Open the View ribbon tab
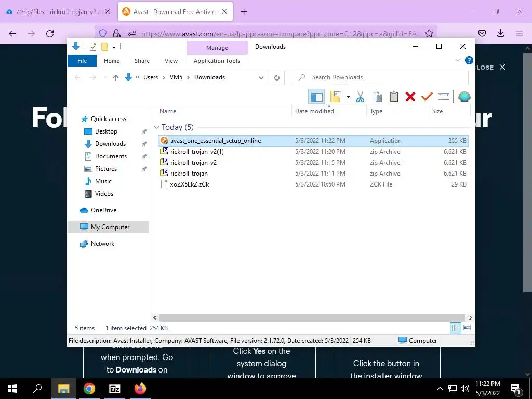The image size is (532, 399). (171, 61)
